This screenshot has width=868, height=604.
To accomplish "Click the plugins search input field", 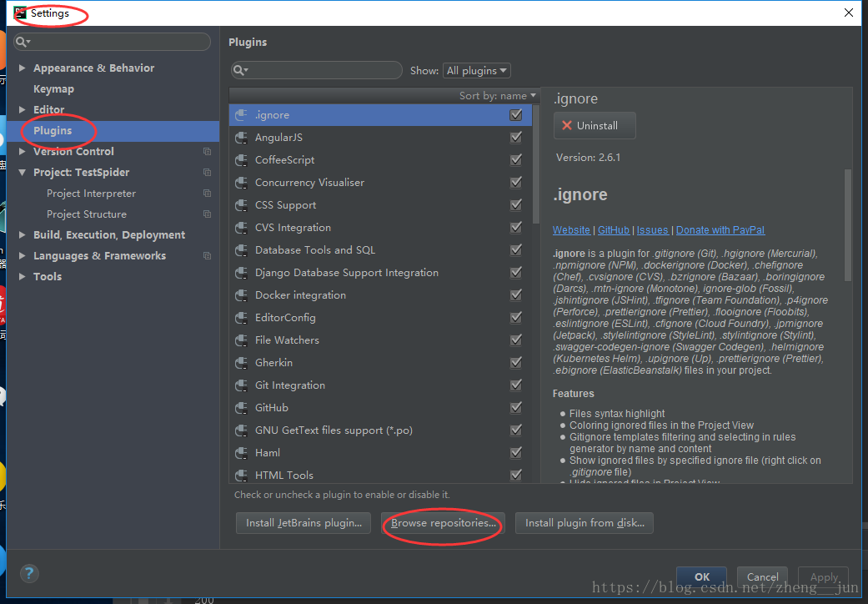I will 317,70.
